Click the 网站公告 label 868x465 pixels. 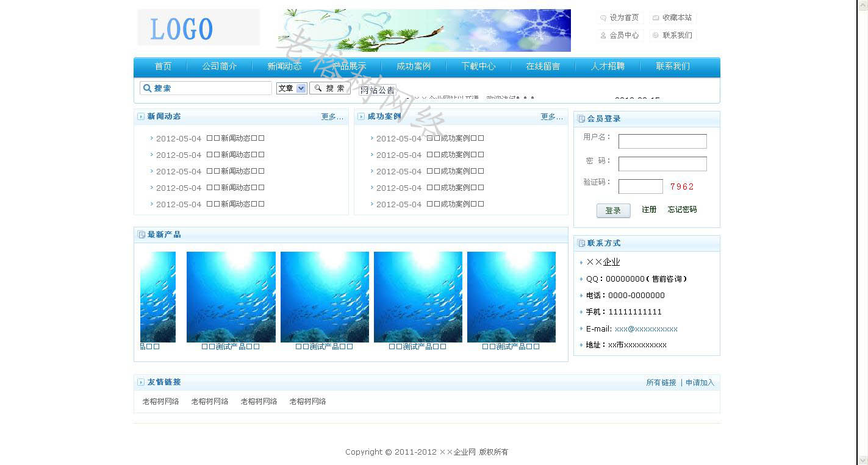click(x=378, y=90)
